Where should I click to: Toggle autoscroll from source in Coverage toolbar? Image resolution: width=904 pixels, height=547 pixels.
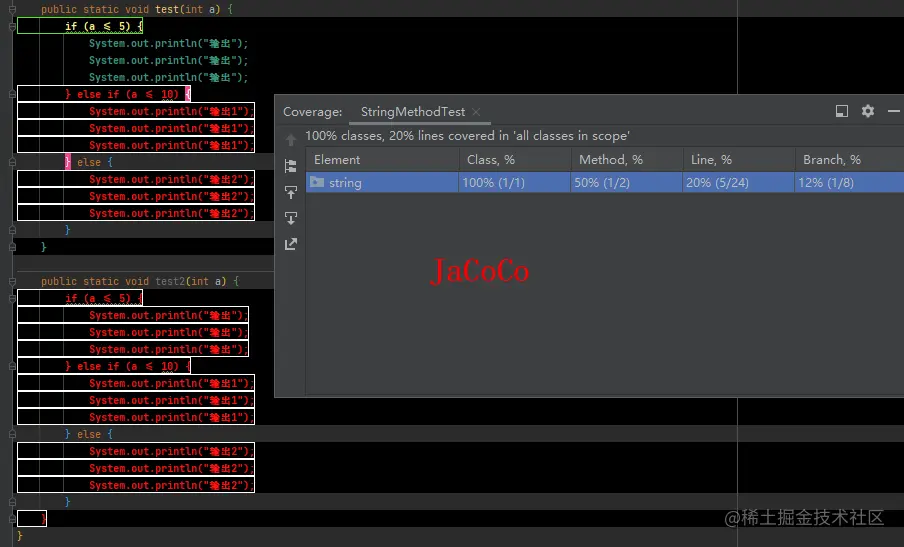tap(291, 218)
